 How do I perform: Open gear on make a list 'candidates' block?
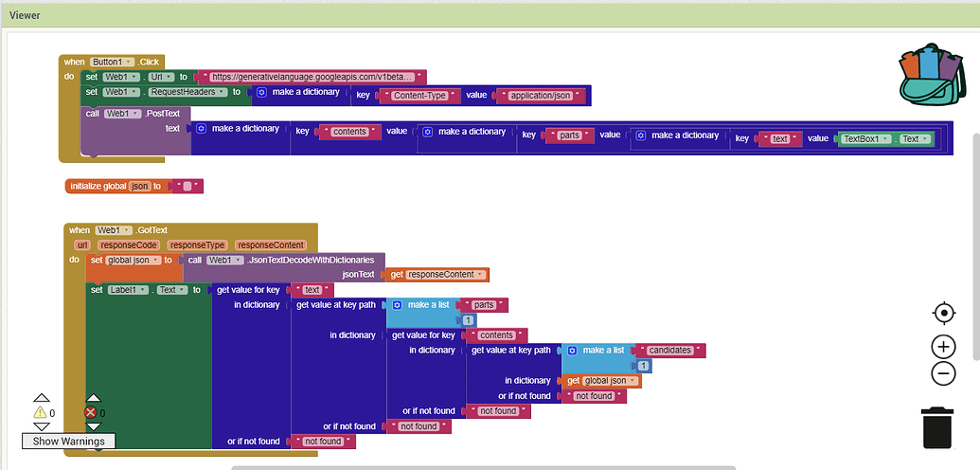[572, 351]
